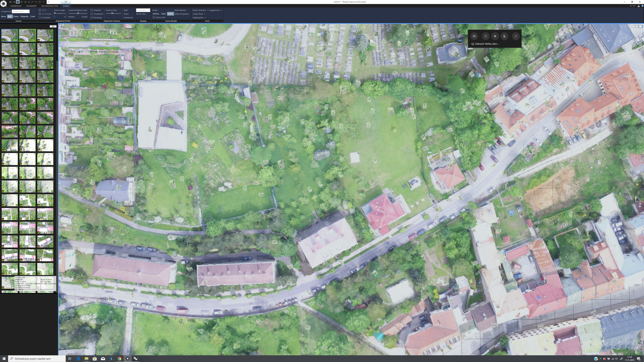Click the Game Bar screenshot camera icon
The width and height of the screenshot is (644, 362).
pos(474,36)
